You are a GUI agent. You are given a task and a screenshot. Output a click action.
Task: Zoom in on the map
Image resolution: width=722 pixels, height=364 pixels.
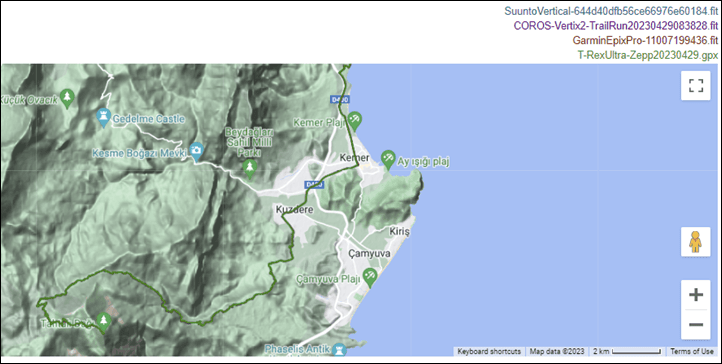(695, 295)
